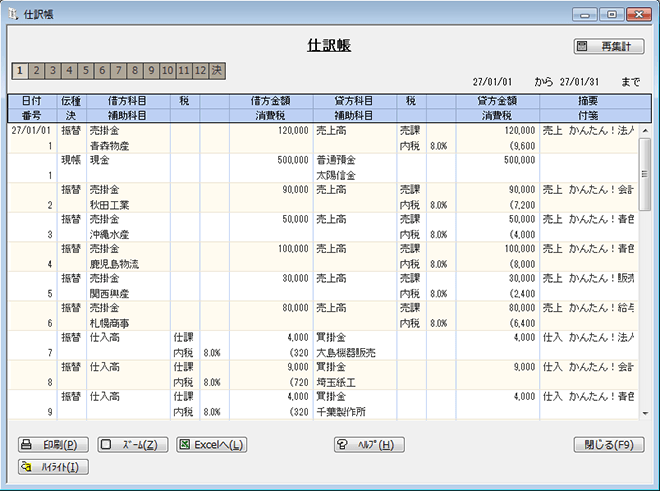Click the 伝種 column header

(x=71, y=101)
